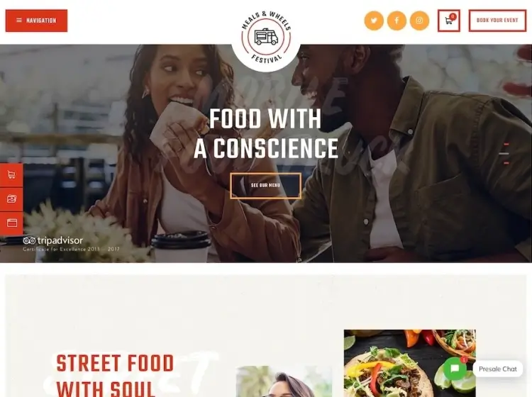Click Book Your Event button
The image size is (532, 397).
(497, 21)
